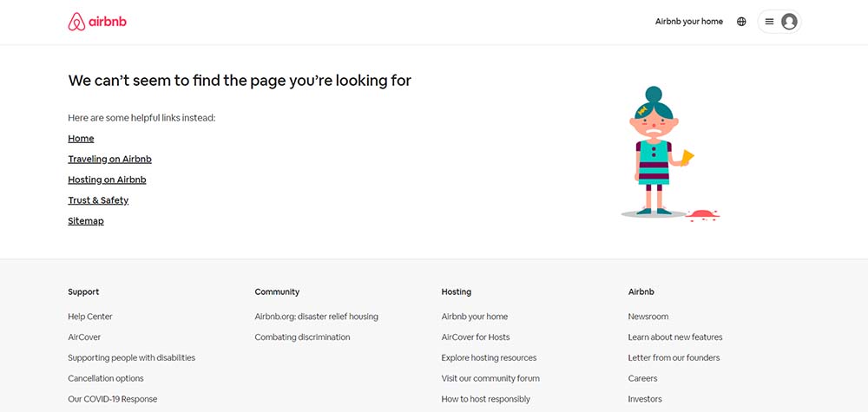
Task: Click the Support footer heading
Action: (x=83, y=291)
